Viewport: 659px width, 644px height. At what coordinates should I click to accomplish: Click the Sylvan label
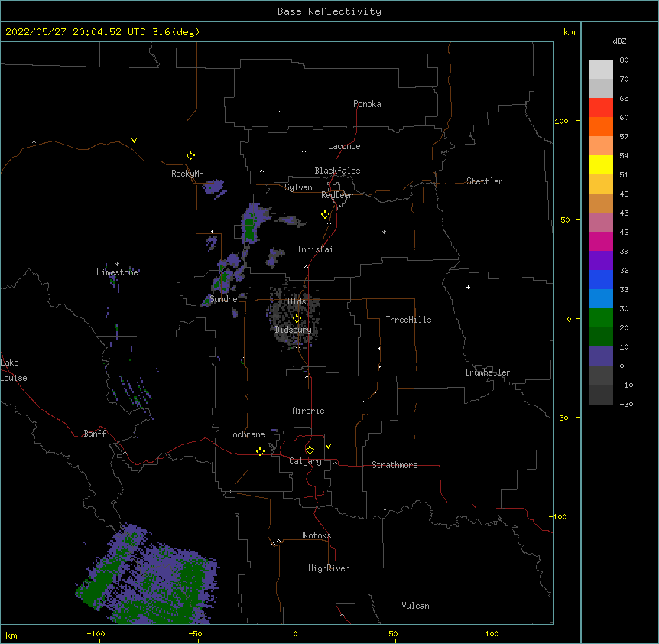point(298,187)
